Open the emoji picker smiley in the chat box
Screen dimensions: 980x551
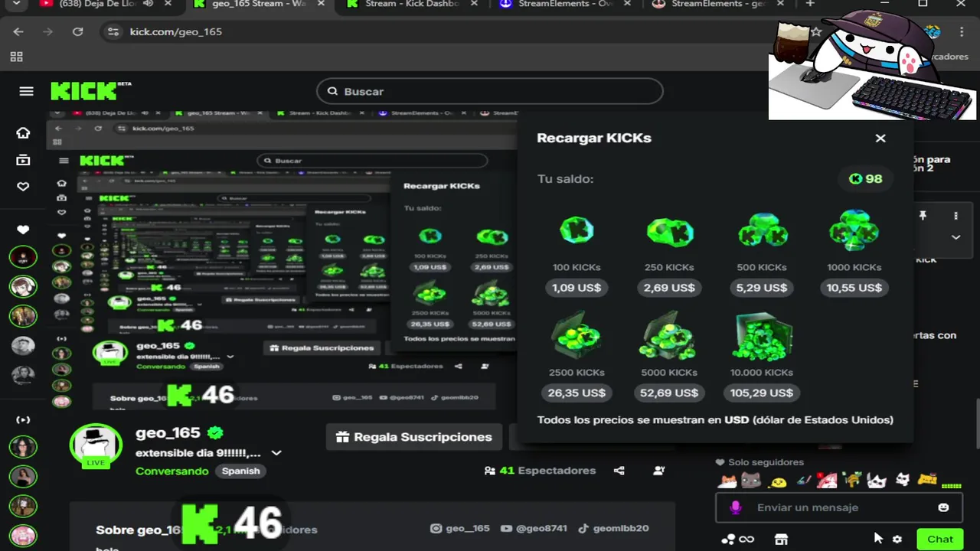[943, 507]
